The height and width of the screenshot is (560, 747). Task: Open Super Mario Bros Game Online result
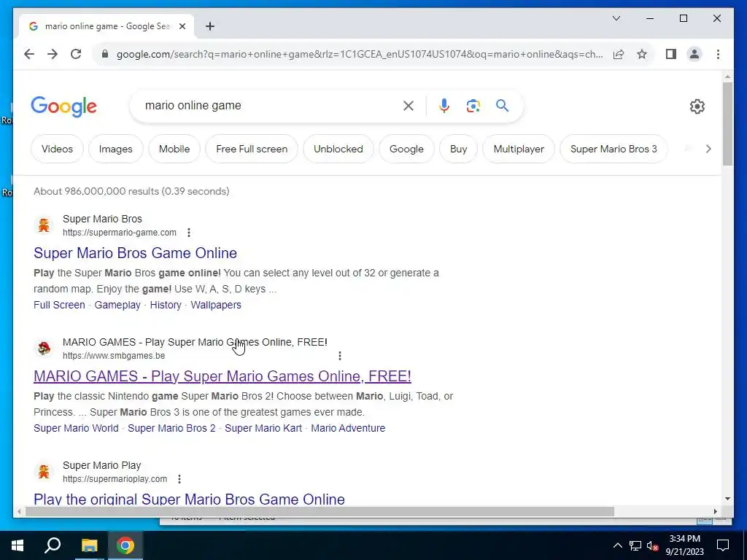pyautogui.click(x=135, y=253)
